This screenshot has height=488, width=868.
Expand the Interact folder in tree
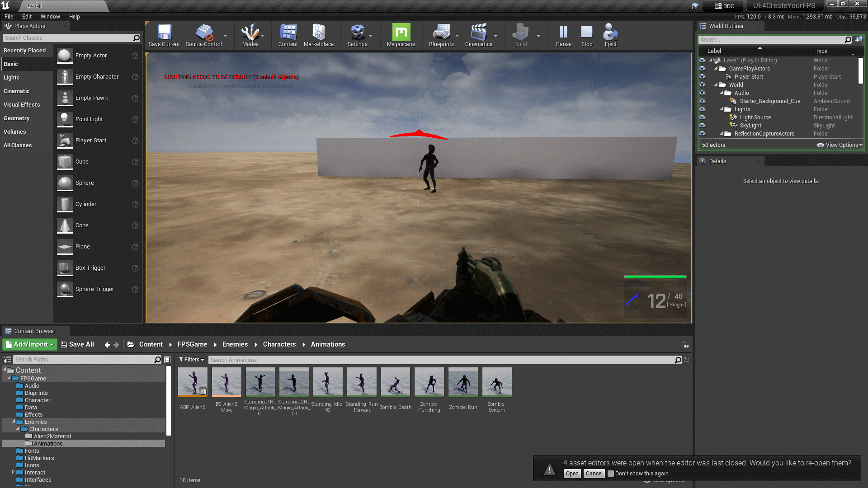click(x=13, y=472)
